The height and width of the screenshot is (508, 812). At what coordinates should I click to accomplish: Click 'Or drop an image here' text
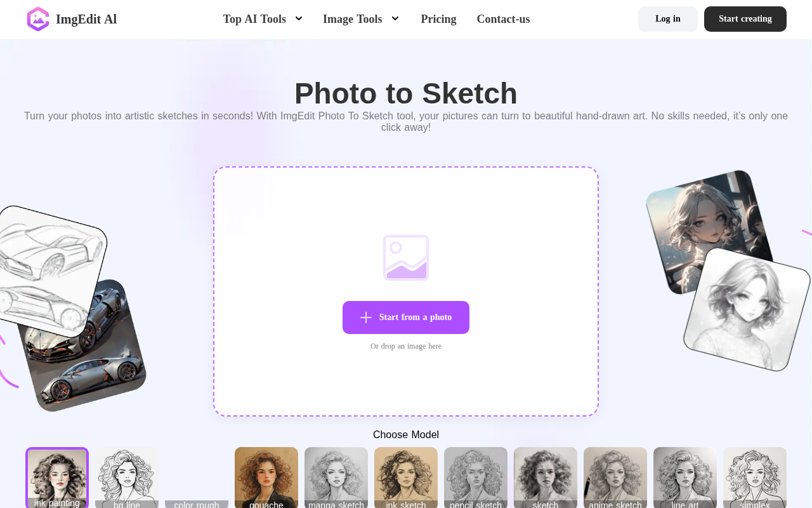(406, 346)
